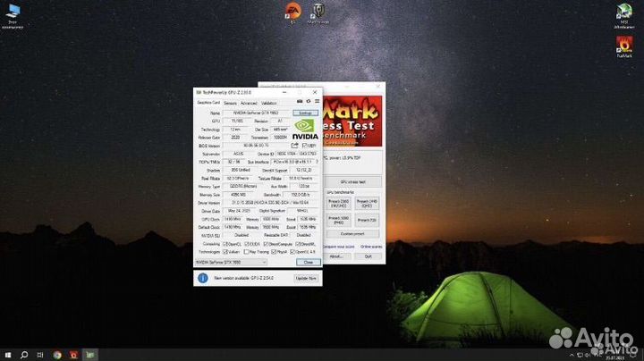
Task: Toggle the OpenGL 4.6 checkbox
Action: (x=292, y=252)
